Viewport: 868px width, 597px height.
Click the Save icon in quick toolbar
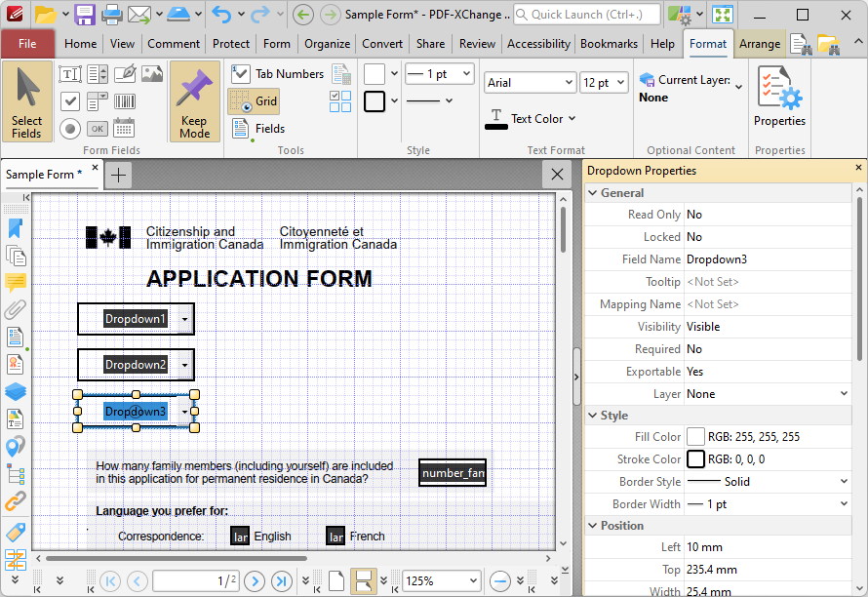coord(85,15)
